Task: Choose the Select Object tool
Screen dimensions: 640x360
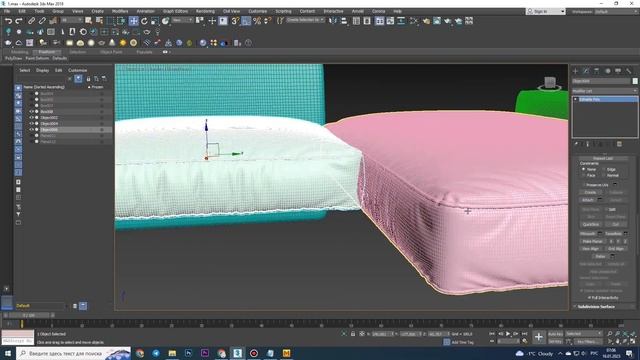Action: [89, 21]
